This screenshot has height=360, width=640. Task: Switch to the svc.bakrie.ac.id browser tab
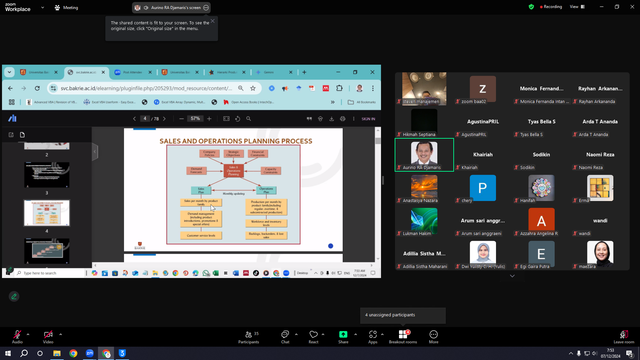pos(86,72)
